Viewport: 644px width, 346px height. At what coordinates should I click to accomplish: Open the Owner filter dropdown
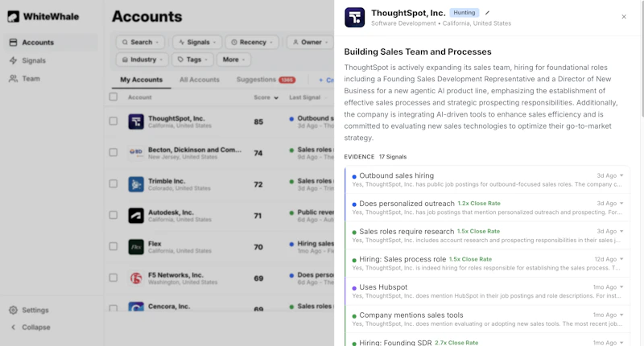click(x=310, y=42)
